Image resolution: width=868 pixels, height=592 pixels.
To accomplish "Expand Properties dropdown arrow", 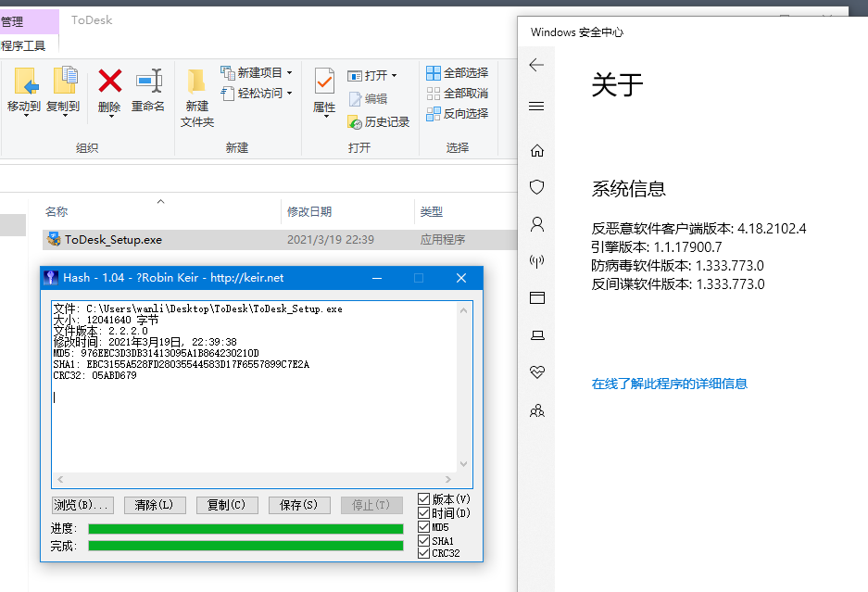I will (x=326, y=116).
